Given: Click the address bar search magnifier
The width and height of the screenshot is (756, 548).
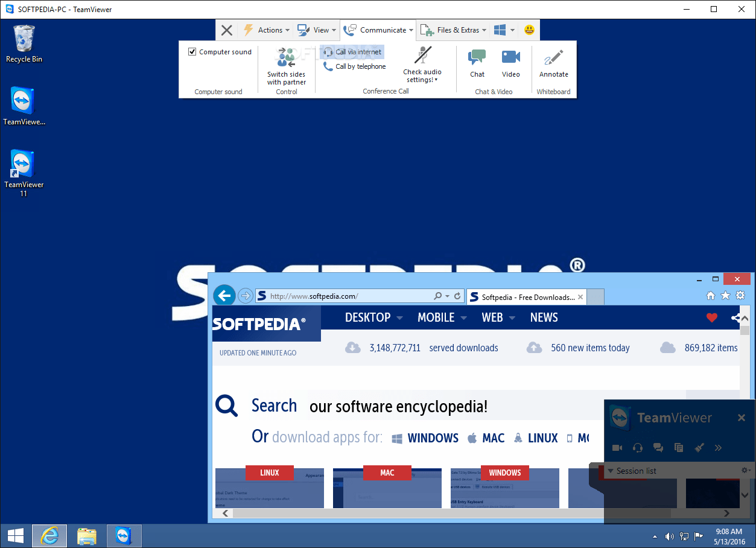Looking at the screenshot, I should [438, 296].
